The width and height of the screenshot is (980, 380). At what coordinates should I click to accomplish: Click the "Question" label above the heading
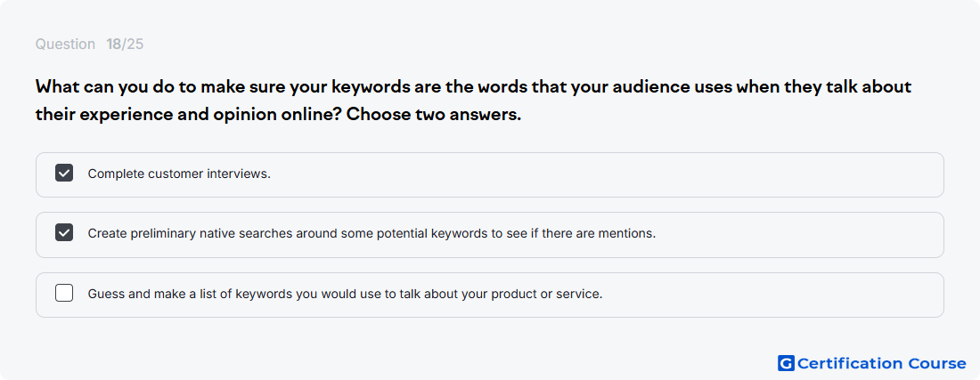coord(65,44)
